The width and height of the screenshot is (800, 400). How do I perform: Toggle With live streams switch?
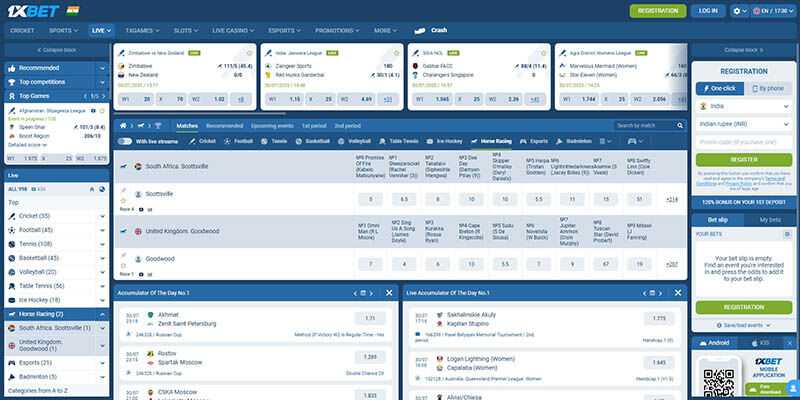click(x=124, y=141)
